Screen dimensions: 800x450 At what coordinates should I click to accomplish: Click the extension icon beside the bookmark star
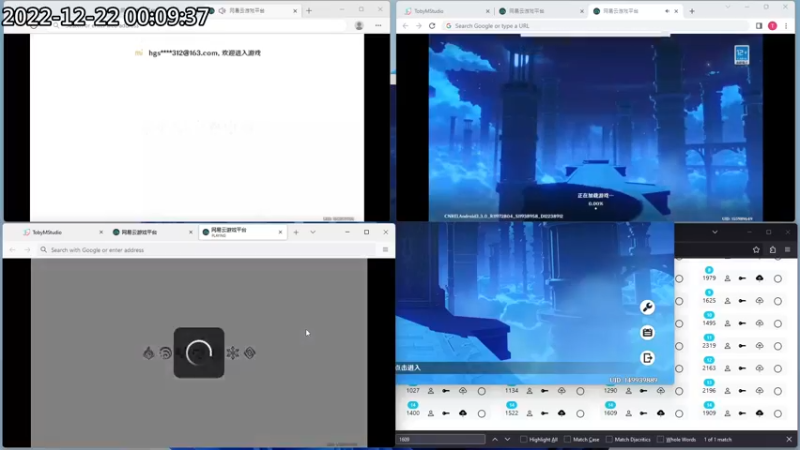pyautogui.click(x=772, y=249)
